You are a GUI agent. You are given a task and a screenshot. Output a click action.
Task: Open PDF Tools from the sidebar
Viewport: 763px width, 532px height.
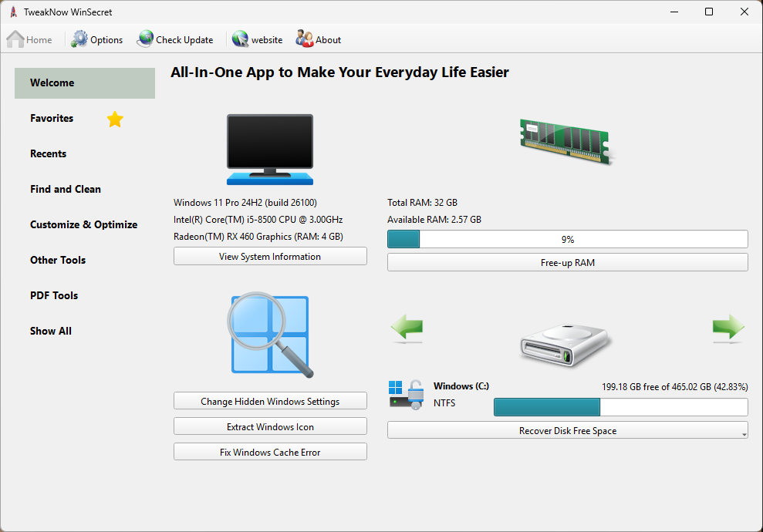coord(54,295)
